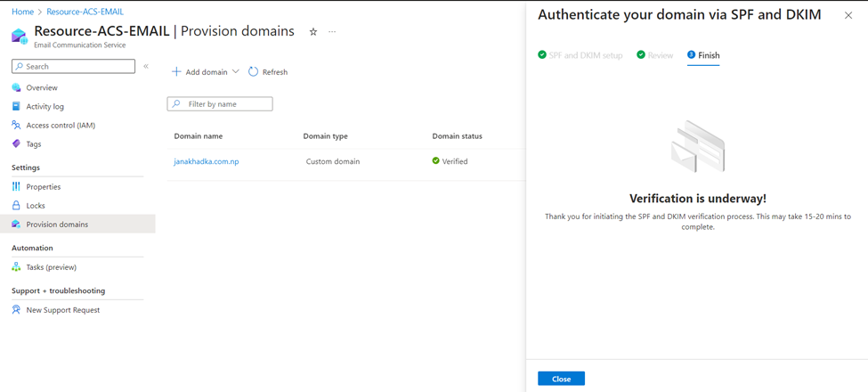Viewport: 868px width, 392px height.
Task: Click the 'may take 15-20 mins' message
Action: (x=697, y=222)
